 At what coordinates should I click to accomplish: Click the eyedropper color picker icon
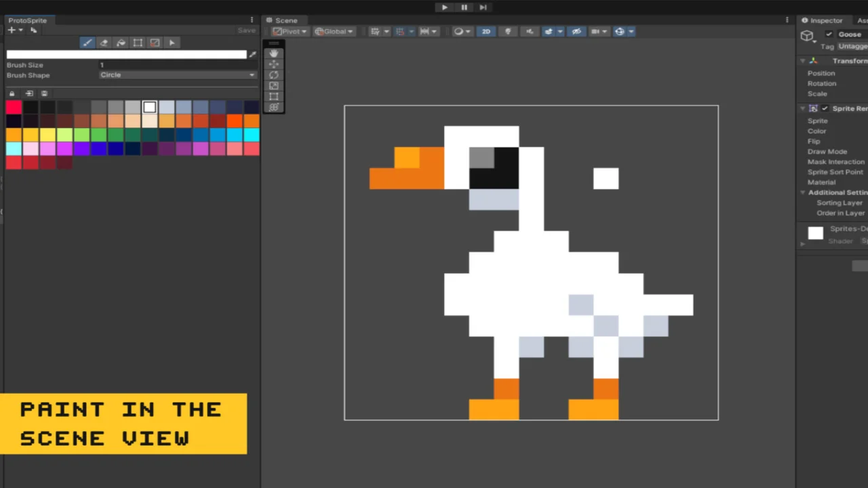pos(252,54)
